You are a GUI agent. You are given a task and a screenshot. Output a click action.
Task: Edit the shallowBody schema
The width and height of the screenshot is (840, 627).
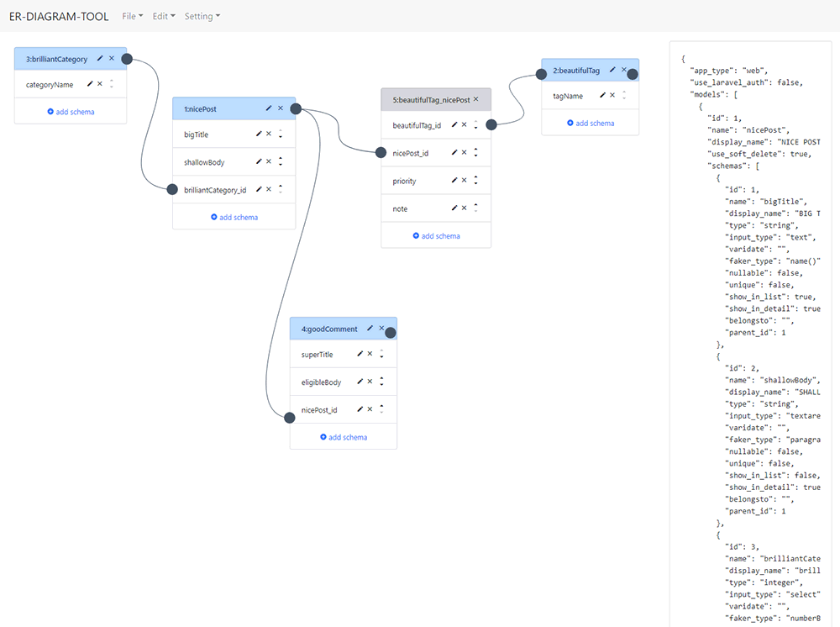pos(259,161)
